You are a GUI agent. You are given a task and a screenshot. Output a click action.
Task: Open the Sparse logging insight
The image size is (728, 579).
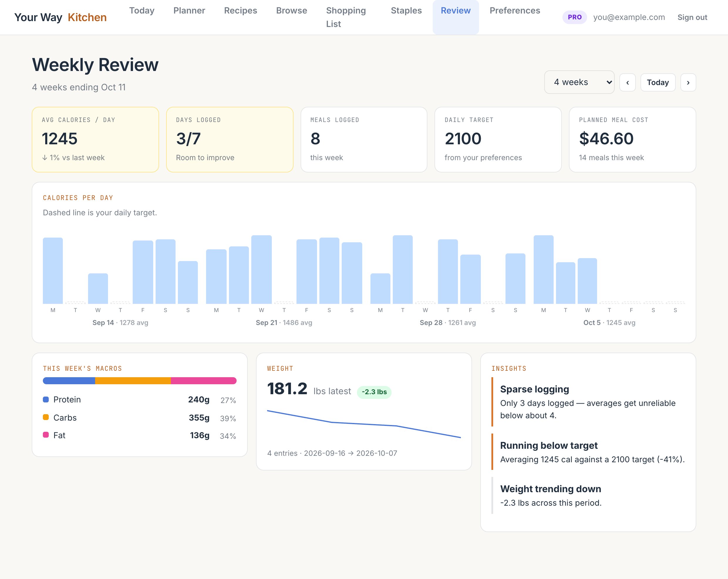(x=588, y=402)
